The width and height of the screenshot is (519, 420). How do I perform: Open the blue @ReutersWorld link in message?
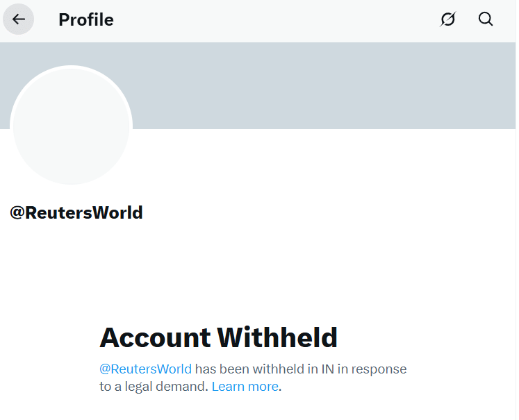[145, 369]
